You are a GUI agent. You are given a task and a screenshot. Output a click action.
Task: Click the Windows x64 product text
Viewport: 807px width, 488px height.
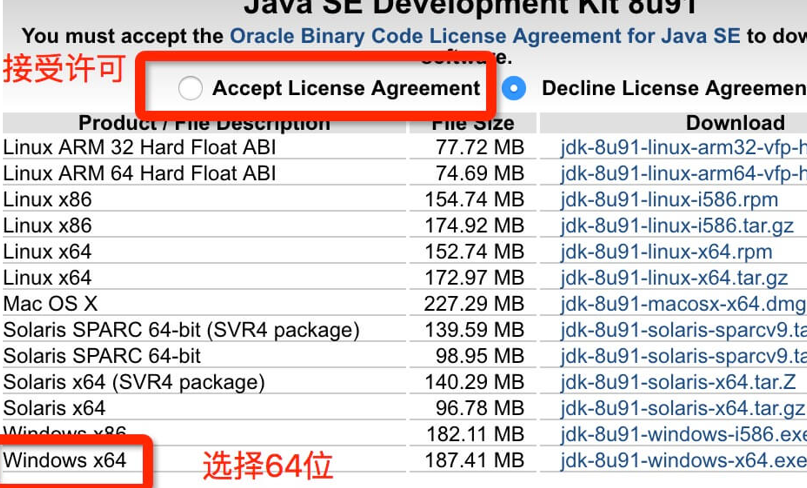(x=65, y=460)
